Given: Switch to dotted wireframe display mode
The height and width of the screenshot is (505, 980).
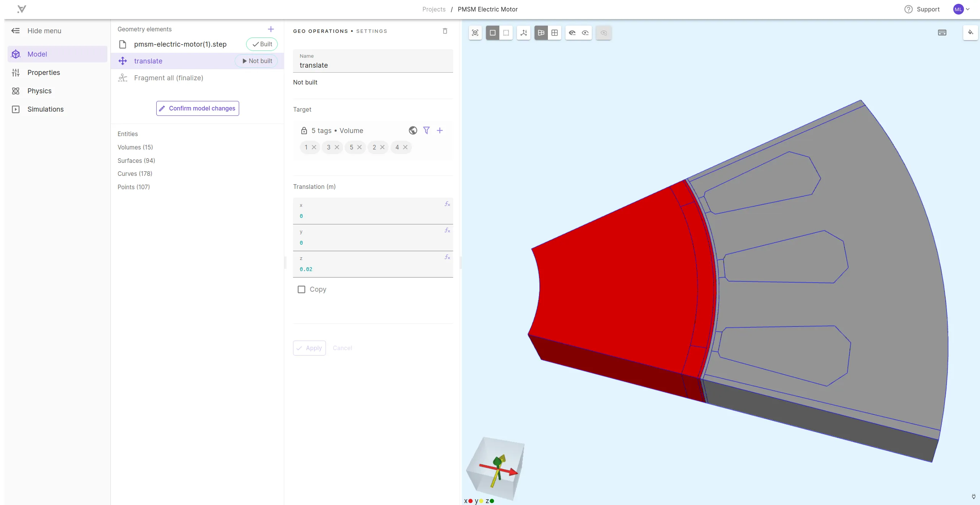Looking at the screenshot, I should (x=506, y=33).
